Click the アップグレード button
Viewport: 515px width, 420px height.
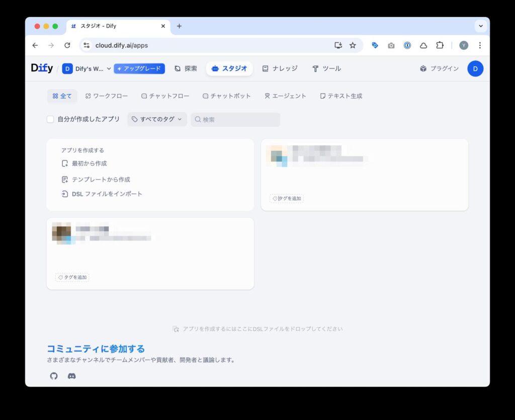[x=139, y=68]
